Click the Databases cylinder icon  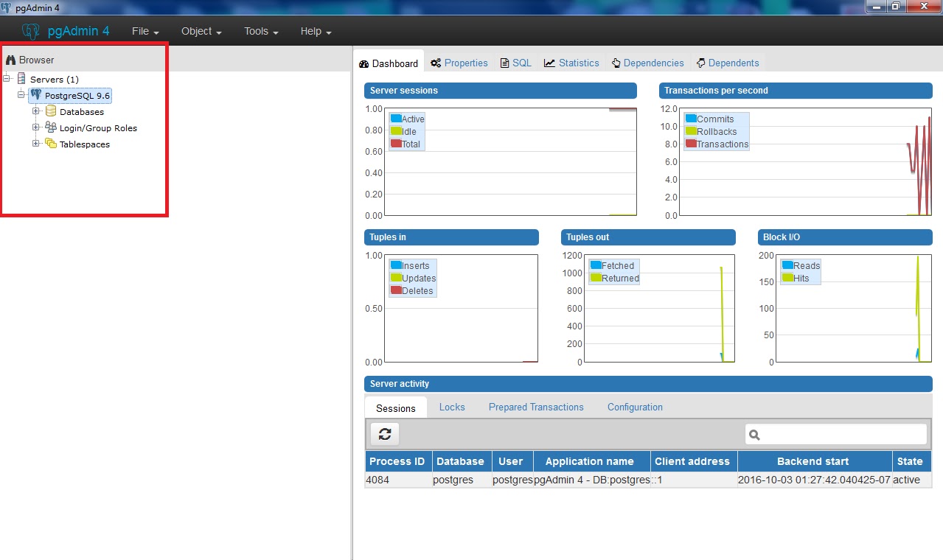coord(51,111)
